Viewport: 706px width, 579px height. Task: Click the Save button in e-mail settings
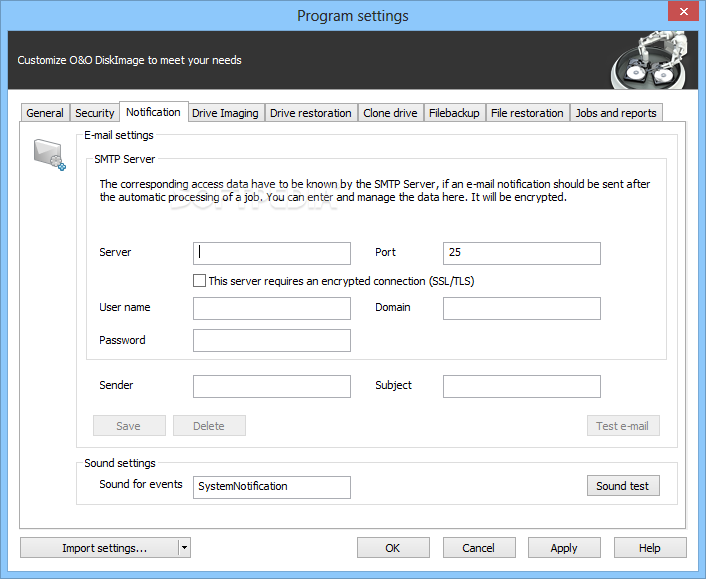tap(129, 426)
